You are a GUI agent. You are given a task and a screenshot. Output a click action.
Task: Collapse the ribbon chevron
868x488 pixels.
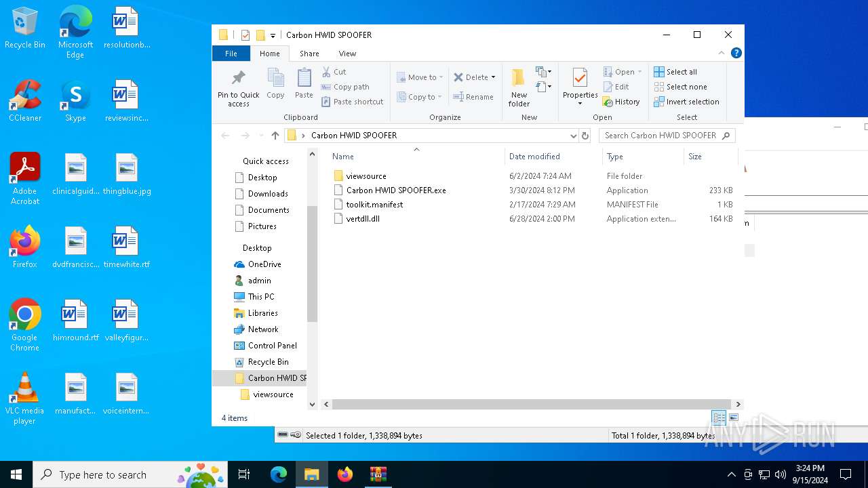point(722,53)
